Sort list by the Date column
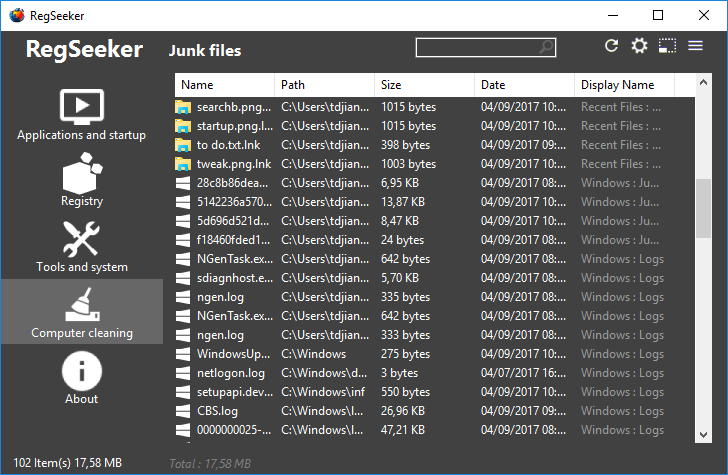 [524, 85]
